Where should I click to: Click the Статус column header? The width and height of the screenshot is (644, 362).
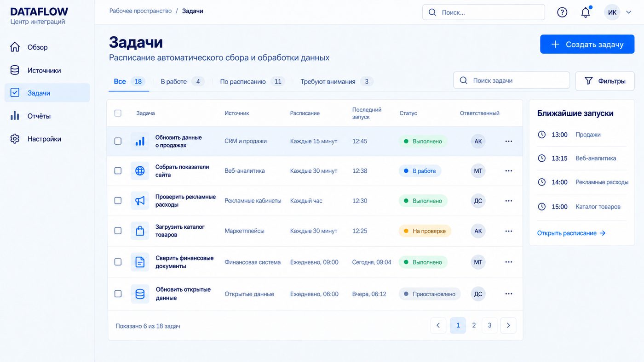pos(408,113)
